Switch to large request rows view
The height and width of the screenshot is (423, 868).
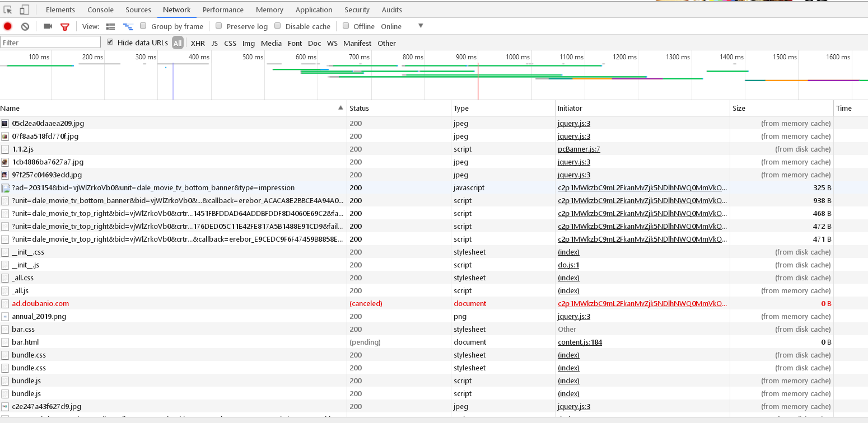(110, 26)
